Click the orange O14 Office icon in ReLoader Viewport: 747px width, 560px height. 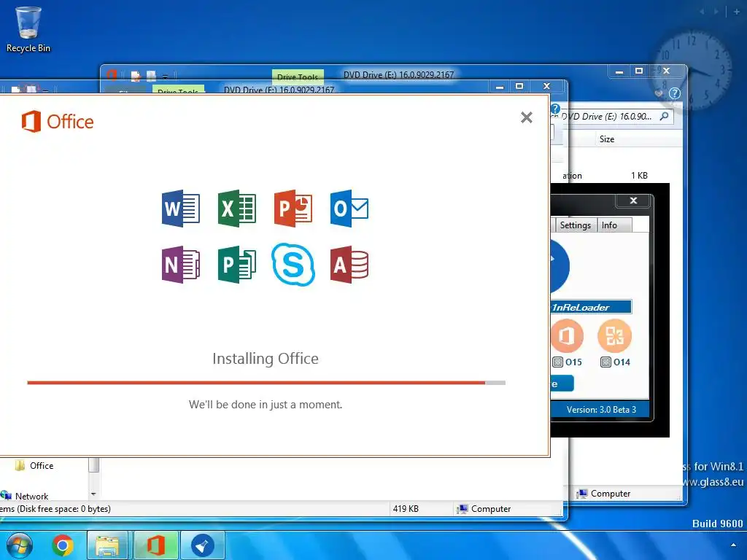(x=614, y=335)
